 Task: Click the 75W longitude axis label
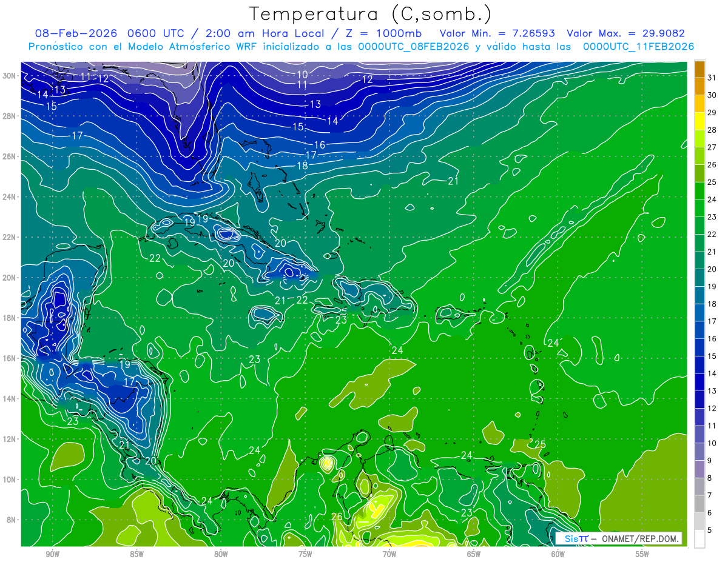pyautogui.click(x=305, y=554)
